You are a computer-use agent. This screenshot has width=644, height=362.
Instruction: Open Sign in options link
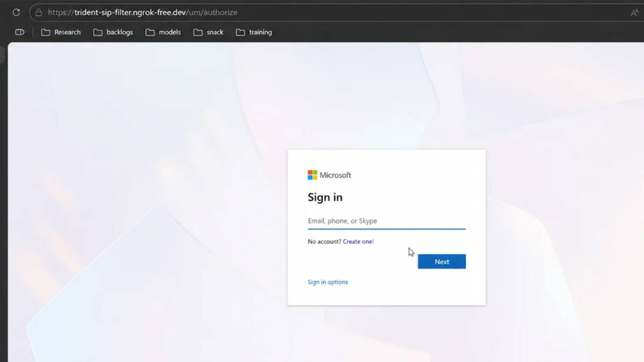(x=328, y=282)
